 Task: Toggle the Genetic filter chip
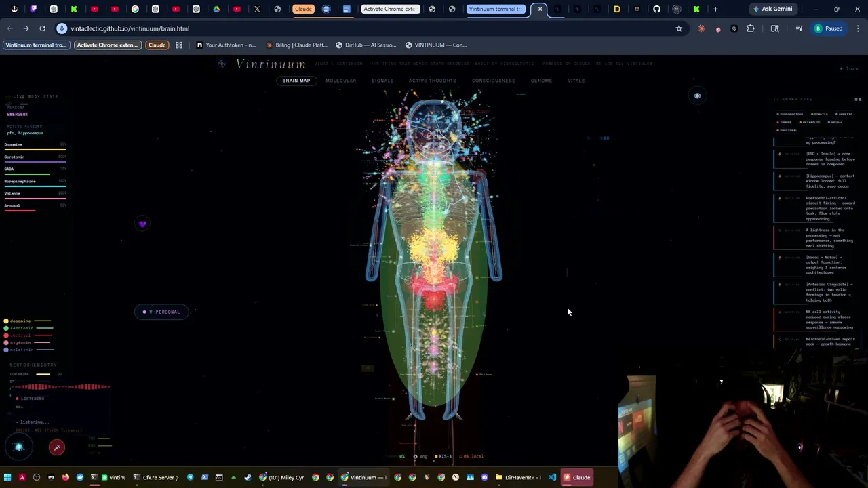844,114
